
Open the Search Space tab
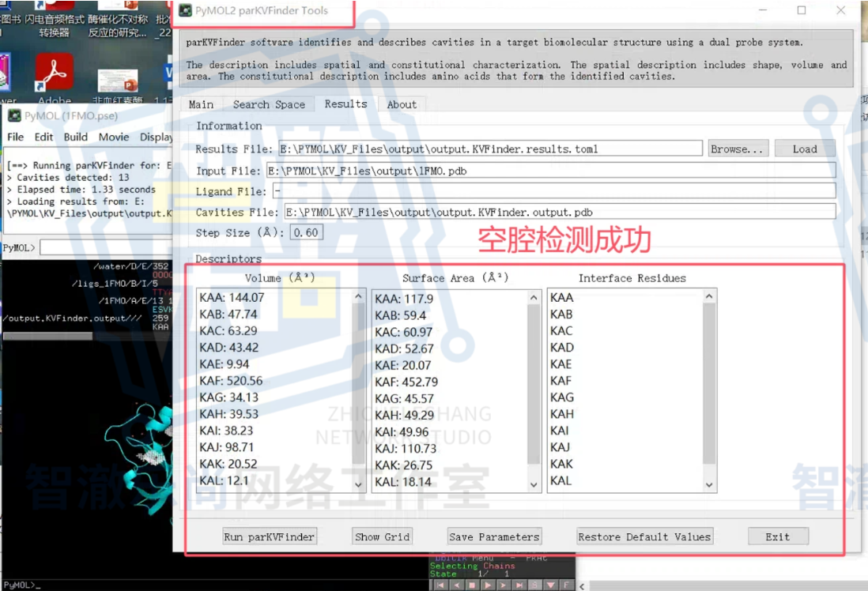coord(269,104)
